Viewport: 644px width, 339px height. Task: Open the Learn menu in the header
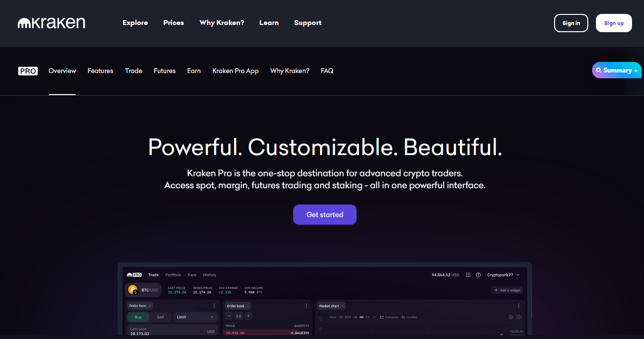pos(269,23)
